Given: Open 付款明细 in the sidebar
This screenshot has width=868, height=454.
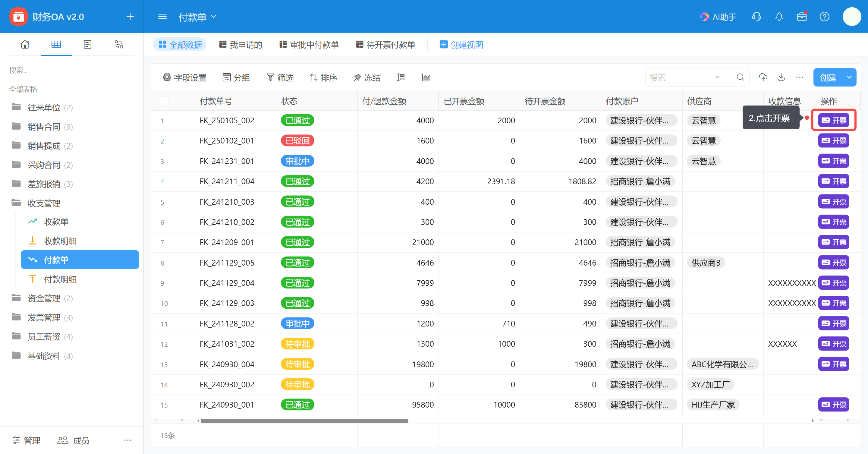Looking at the screenshot, I should click(60, 279).
